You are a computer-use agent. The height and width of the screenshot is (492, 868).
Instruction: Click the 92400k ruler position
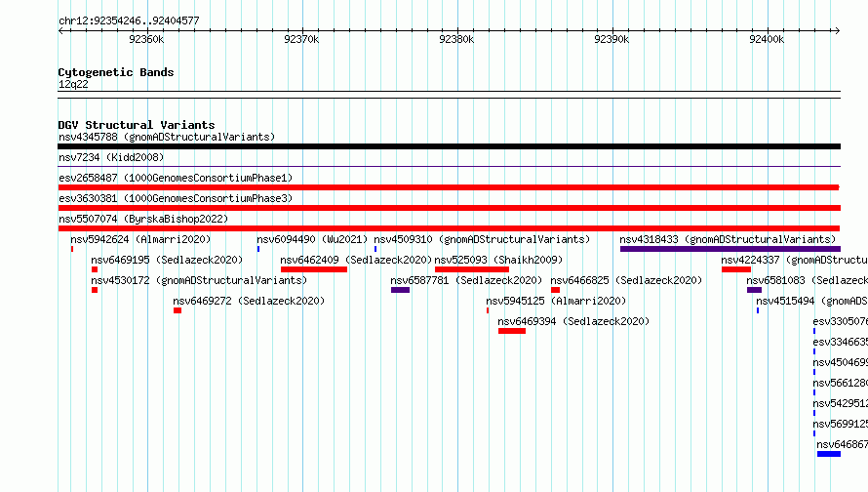coord(767,39)
